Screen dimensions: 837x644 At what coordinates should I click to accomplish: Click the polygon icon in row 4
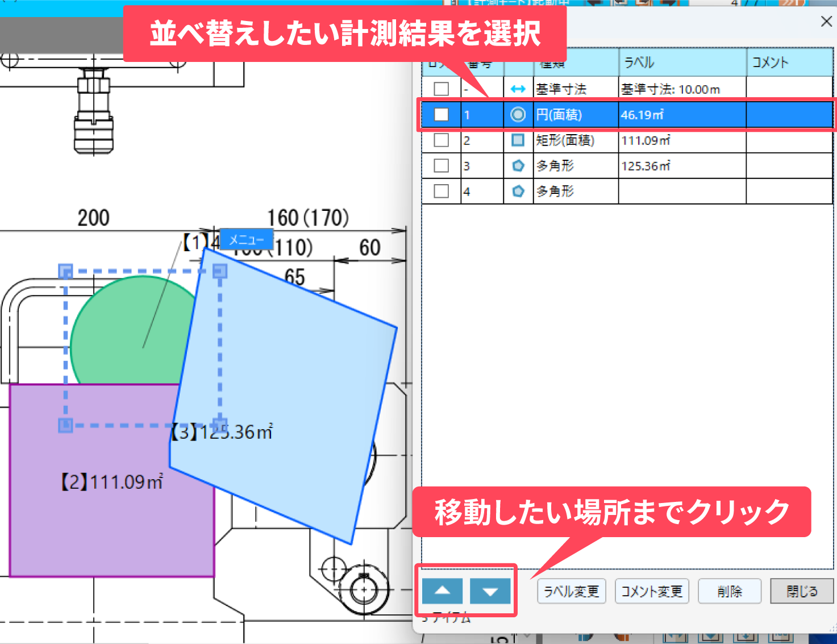[518, 192]
